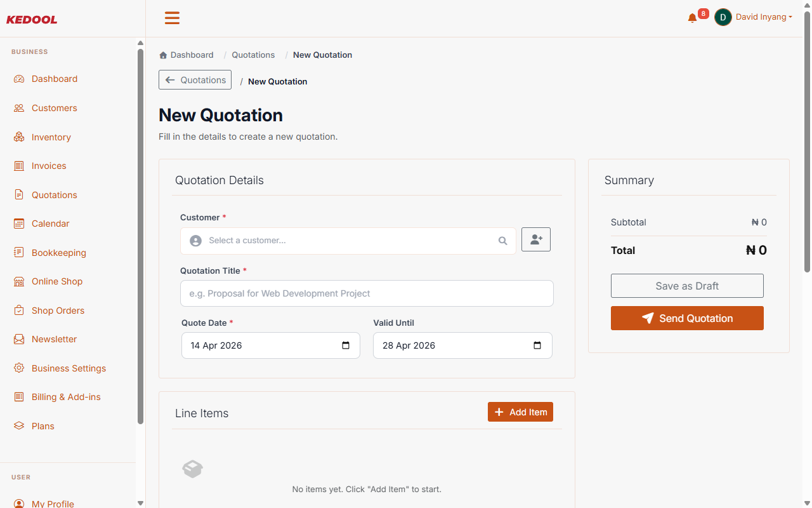The height and width of the screenshot is (508, 812).
Task: Click the Save as Draft button
Action: (x=687, y=286)
